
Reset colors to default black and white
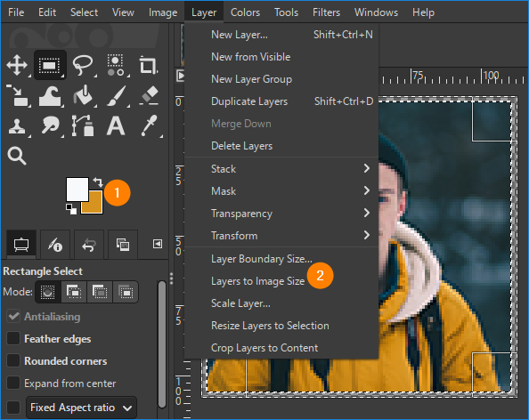(71, 209)
